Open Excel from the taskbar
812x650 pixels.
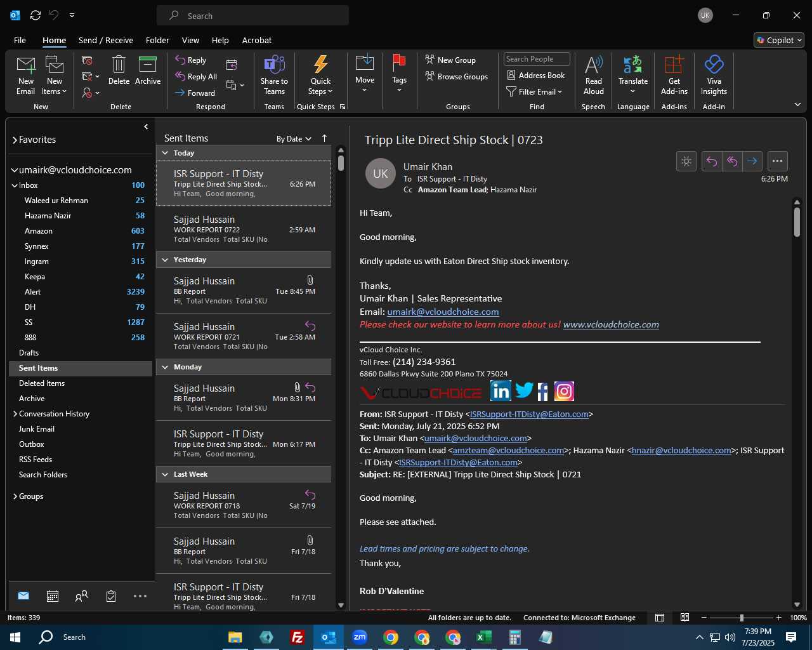[484, 637]
